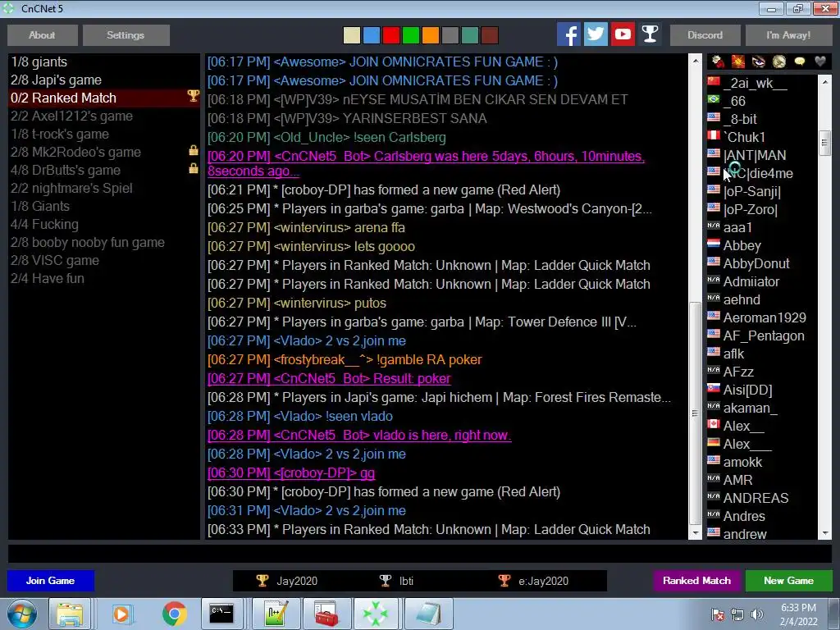Click the yellow speech bubble icon

[799, 62]
